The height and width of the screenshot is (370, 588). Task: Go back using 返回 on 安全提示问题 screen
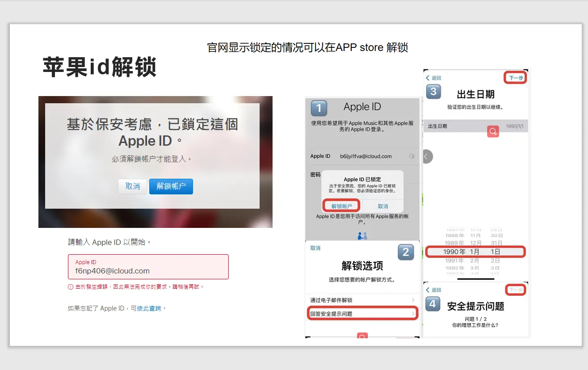point(433,290)
